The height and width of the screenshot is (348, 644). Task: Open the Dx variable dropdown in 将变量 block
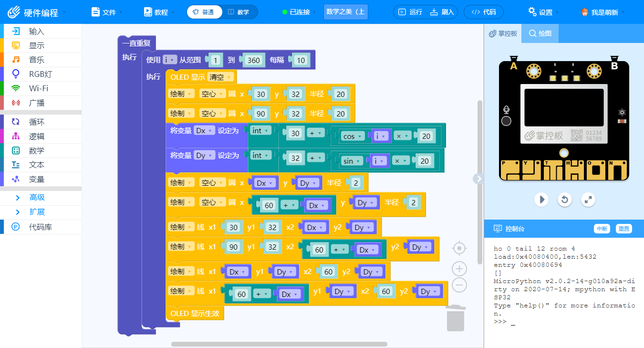[x=204, y=130]
